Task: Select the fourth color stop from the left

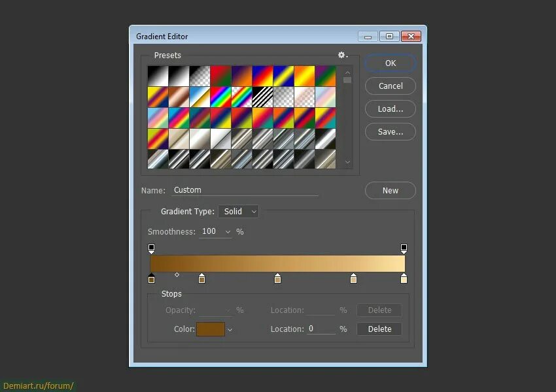Action: 353,278
